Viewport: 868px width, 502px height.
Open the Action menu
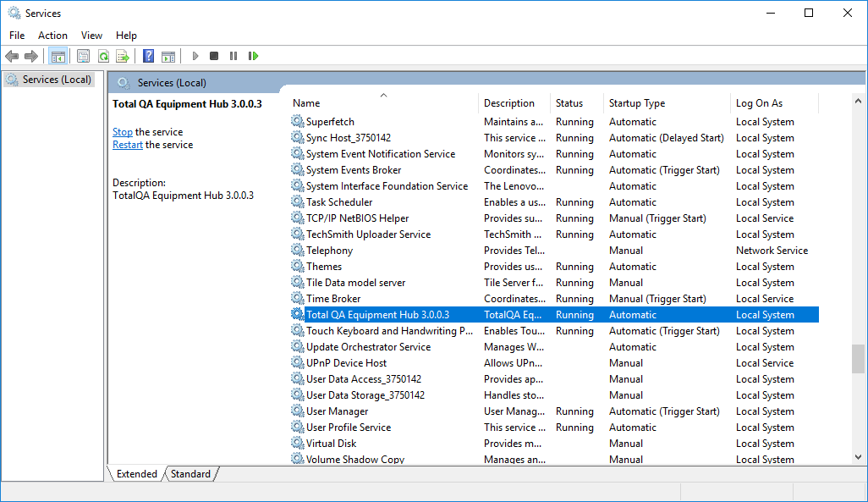[52, 36]
